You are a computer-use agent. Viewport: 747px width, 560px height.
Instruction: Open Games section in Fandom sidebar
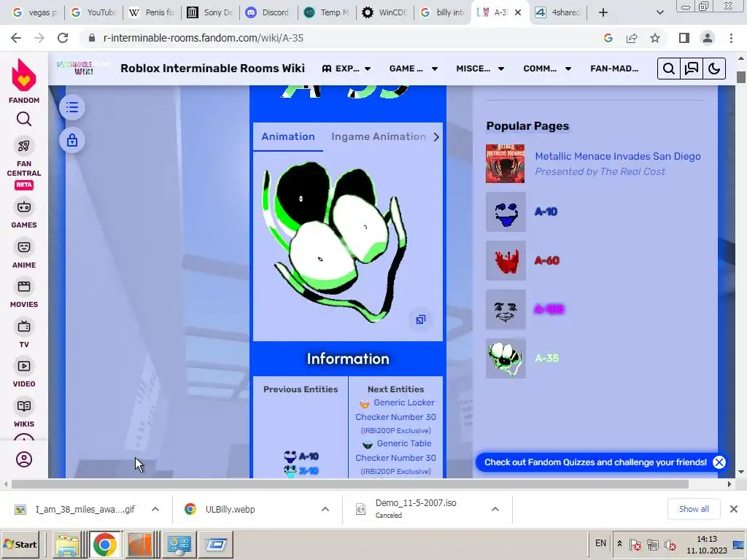24,214
